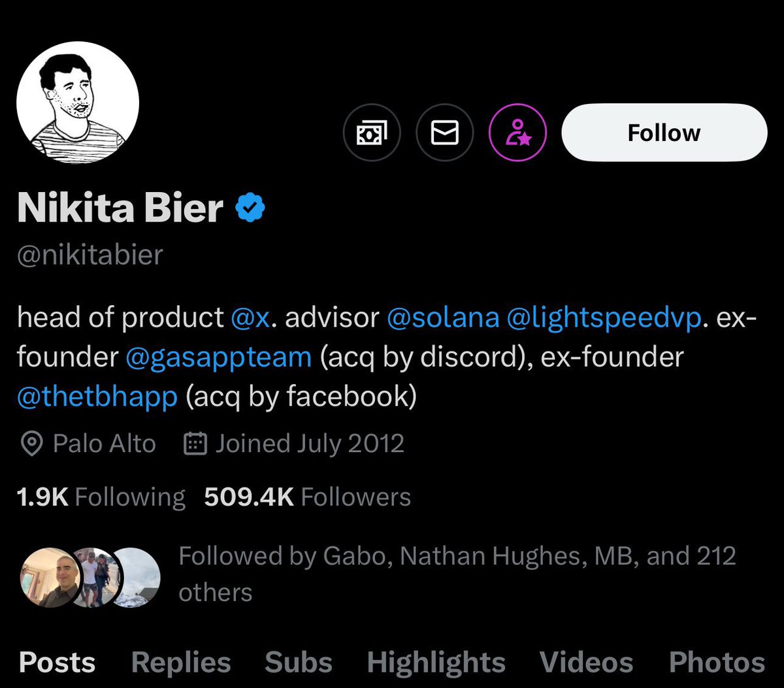The image size is (784, 688).
Task: Tap the Palo Alto location pin
Action: click(x=31, y=444)
